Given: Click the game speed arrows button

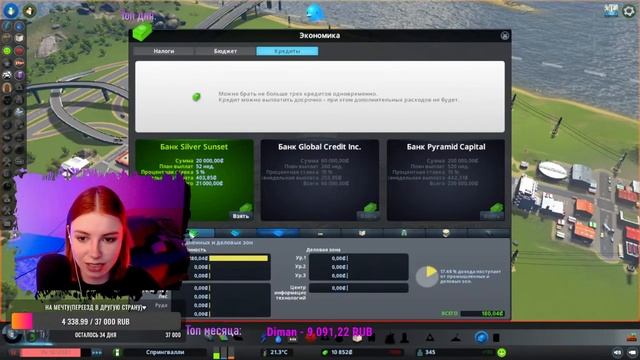Looking at the screenshot, I should click(97, 352).
